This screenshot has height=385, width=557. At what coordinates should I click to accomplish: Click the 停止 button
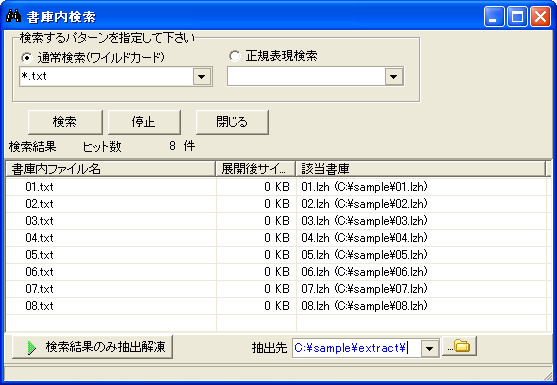point(144,122)
